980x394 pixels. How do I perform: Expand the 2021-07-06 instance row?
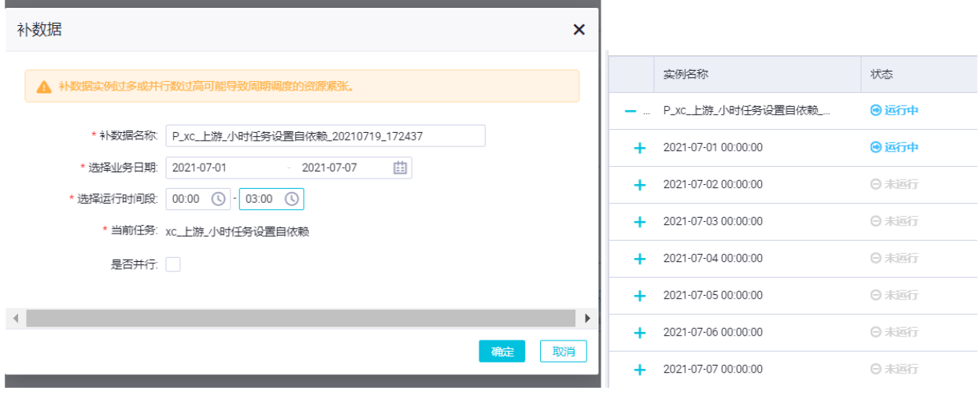pyautogui.click(x=639, y=333)
